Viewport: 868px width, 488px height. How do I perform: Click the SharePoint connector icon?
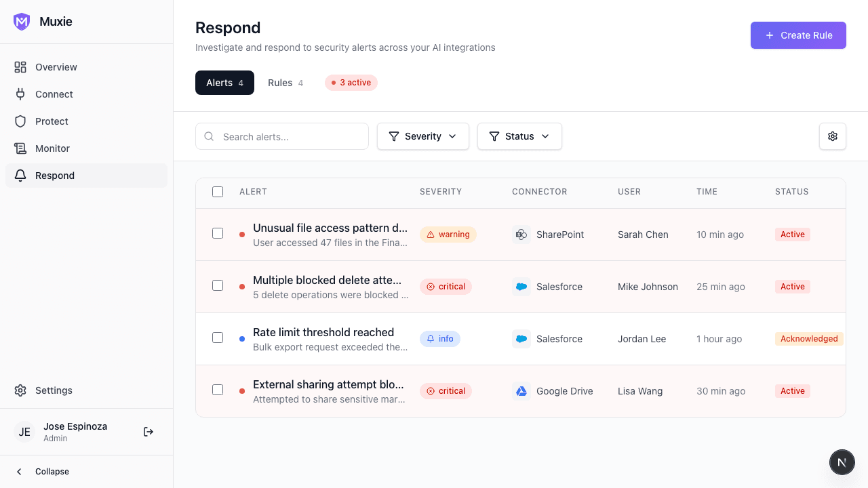pyautogui.click(x=521, y=235)
